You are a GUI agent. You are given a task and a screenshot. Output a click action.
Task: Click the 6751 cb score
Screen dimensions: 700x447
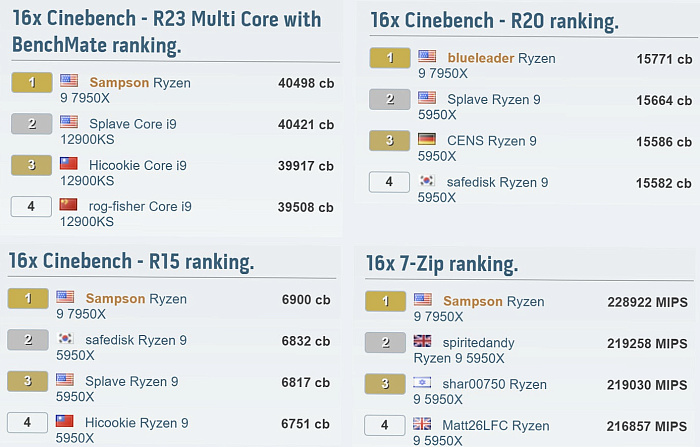(305, 424)
